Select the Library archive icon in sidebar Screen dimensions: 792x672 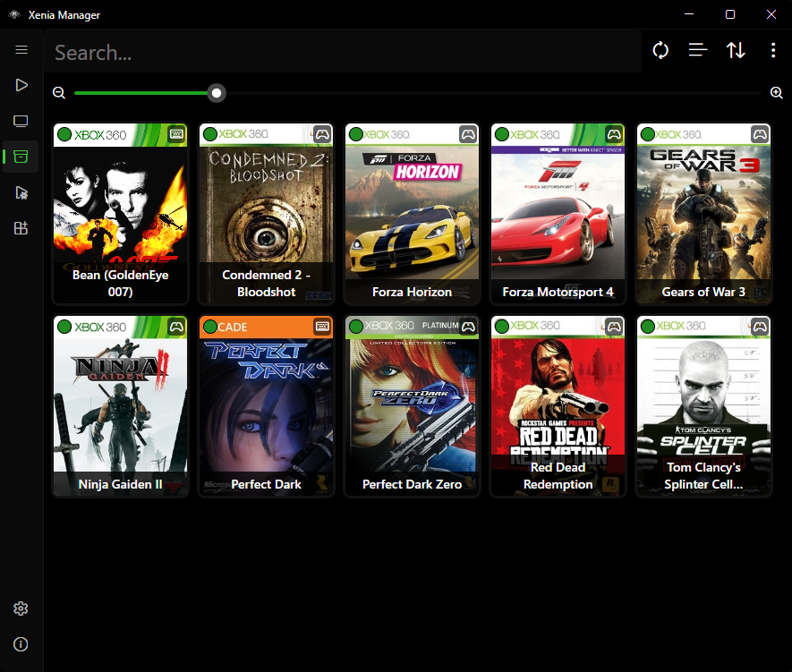[x=21, y=157]
